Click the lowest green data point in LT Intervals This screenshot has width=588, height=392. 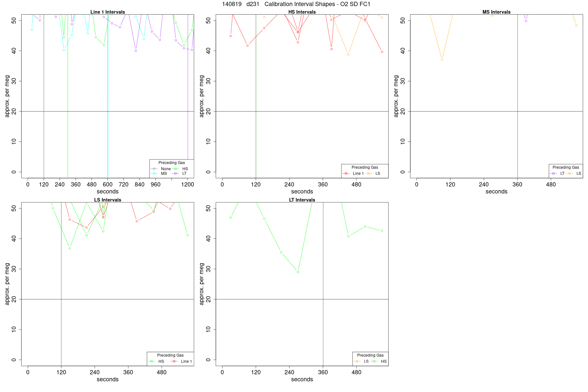[x=298, y=272]
